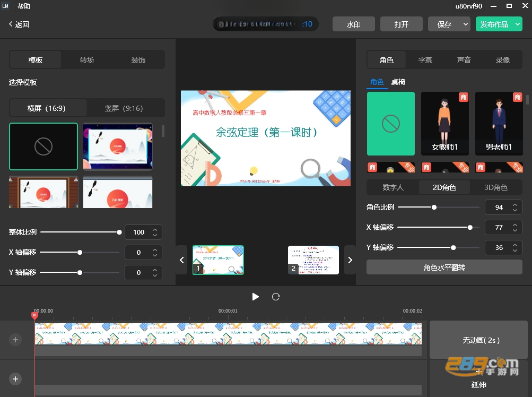The width and height of the screenshot is (532, 397).
Task: Click the character list scrollbar
Action: (527, 100)
